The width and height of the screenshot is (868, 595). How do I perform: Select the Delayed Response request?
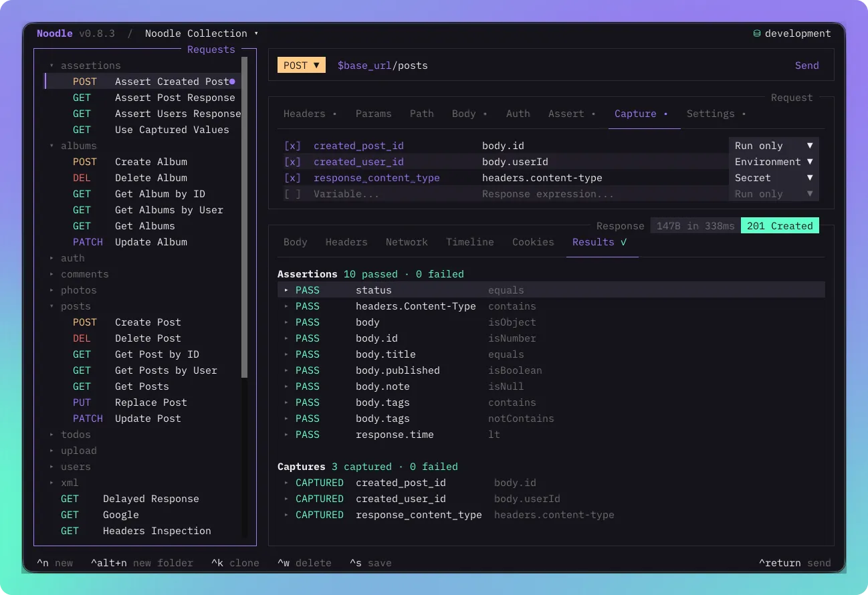142,499
